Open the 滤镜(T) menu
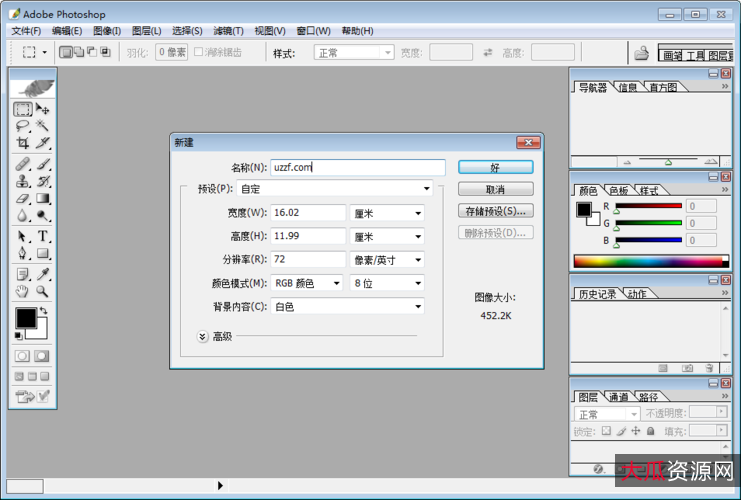Screen dimensions: 741x500 click(x=228, y=31)
